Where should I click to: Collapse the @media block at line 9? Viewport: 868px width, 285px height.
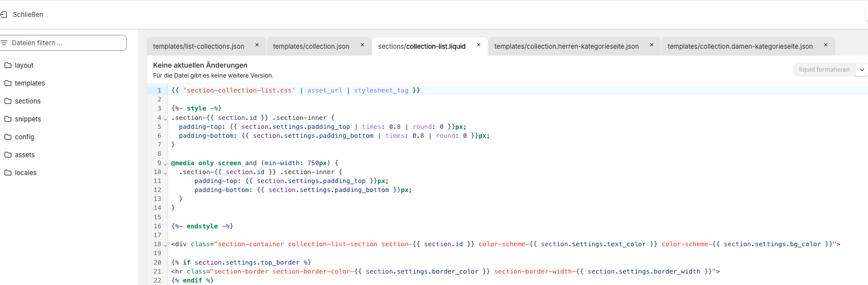[166, 164]
